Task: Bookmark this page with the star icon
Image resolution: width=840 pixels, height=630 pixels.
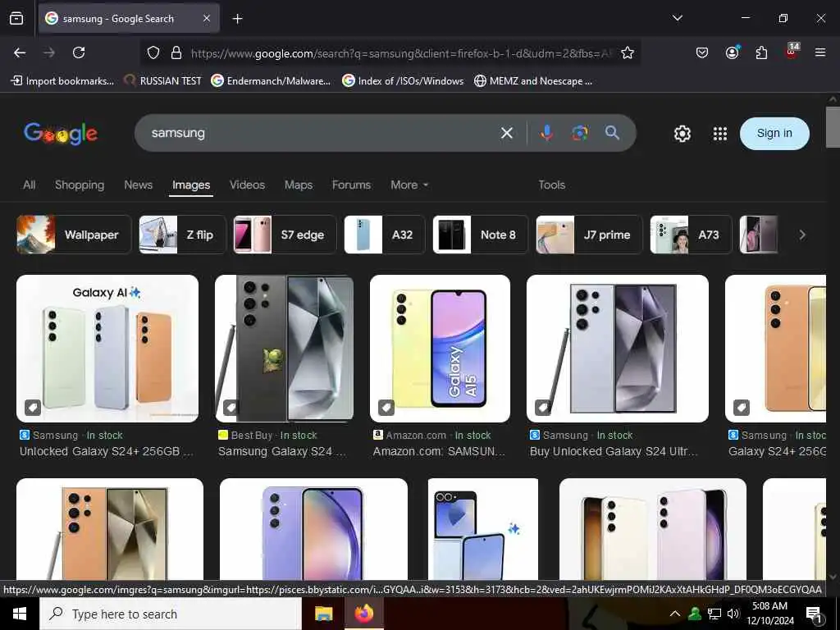Action: (628, 52)
